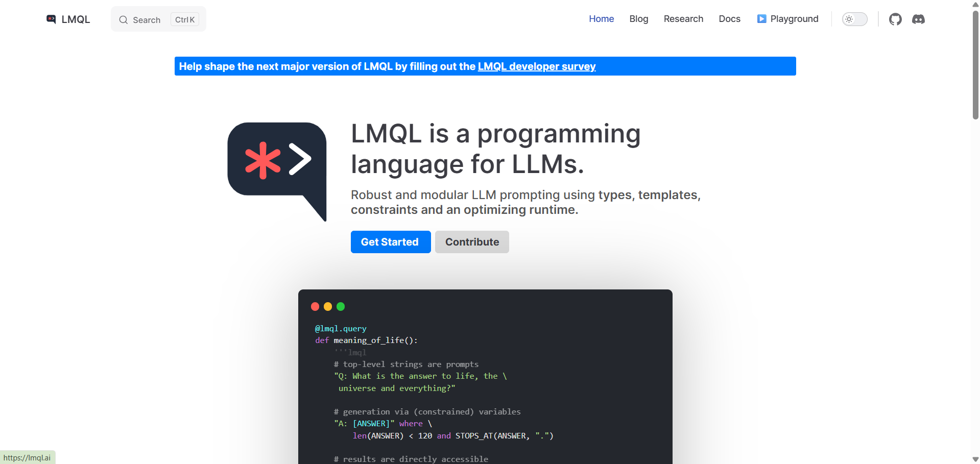Click the green dot on the code window
Viewport: 980px width, 464px height.
coord(340,306)
